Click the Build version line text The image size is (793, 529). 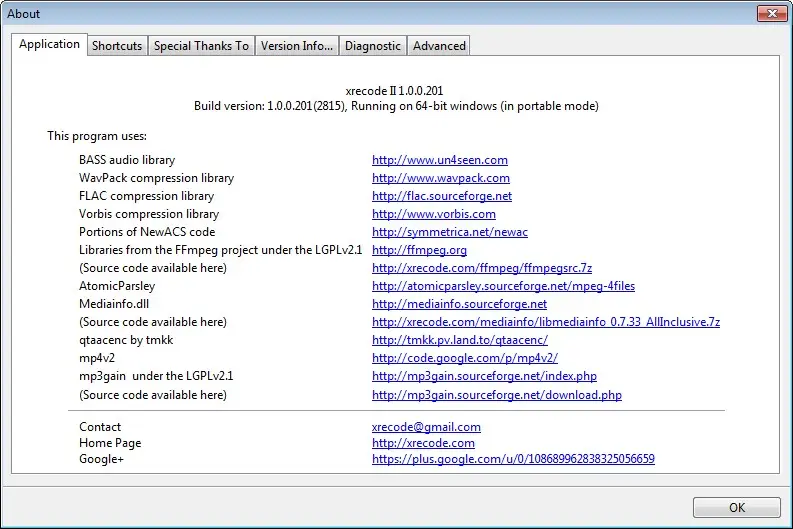tap(396, 106)
